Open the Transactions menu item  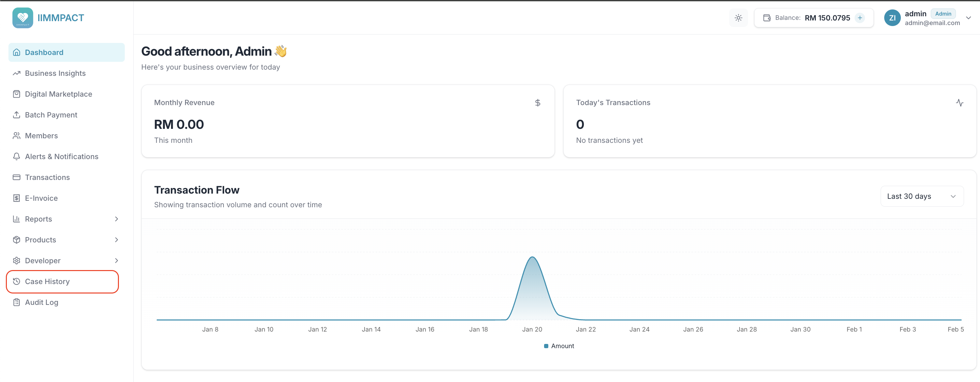click(47, 177)
